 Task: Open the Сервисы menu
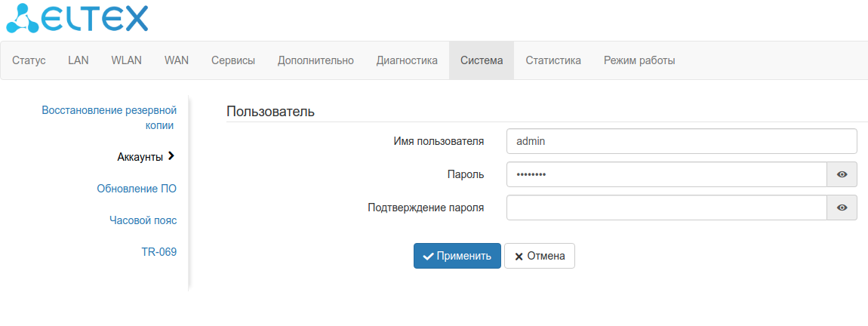tap(233, 60)
